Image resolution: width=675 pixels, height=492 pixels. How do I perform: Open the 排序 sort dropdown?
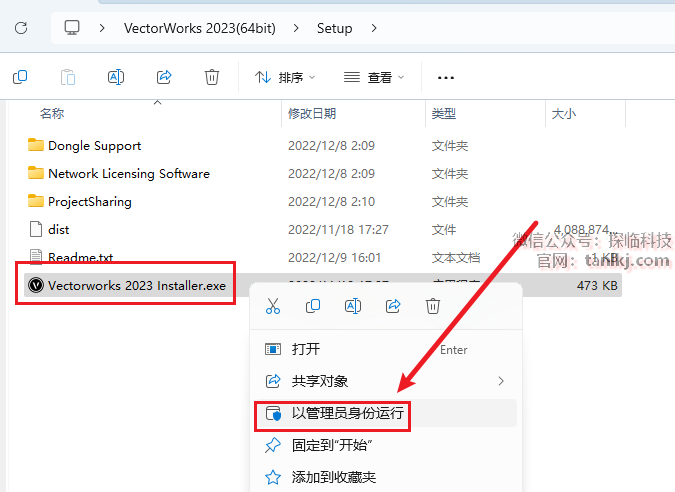coord(285,77)
